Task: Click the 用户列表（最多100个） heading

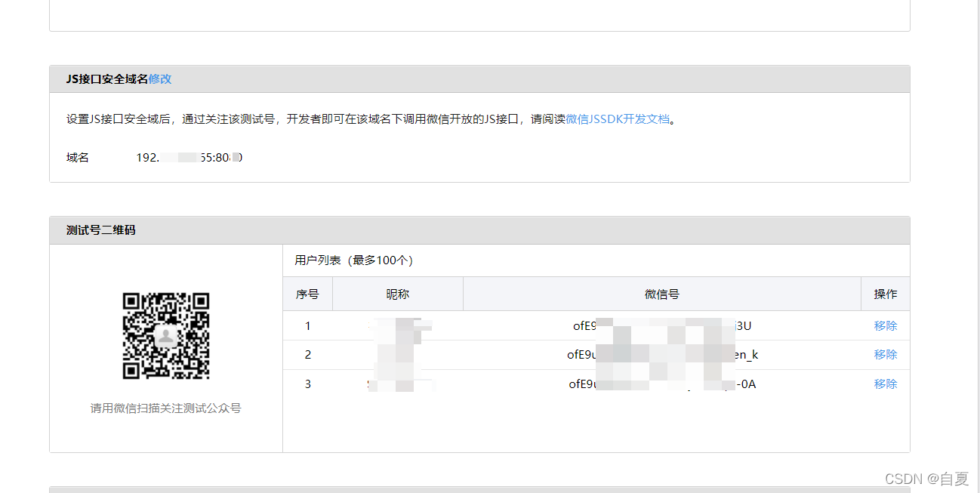Action: [354, 260]
